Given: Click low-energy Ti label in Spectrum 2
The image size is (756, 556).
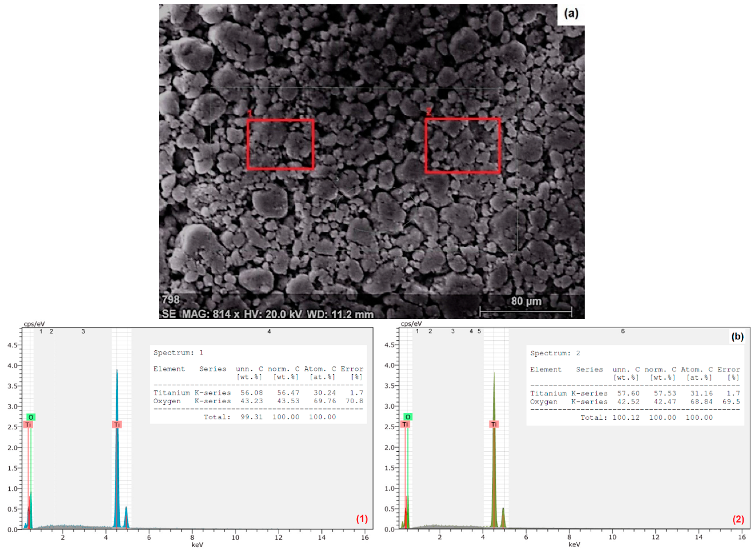Looking at the screenshot, I should 405,424.
